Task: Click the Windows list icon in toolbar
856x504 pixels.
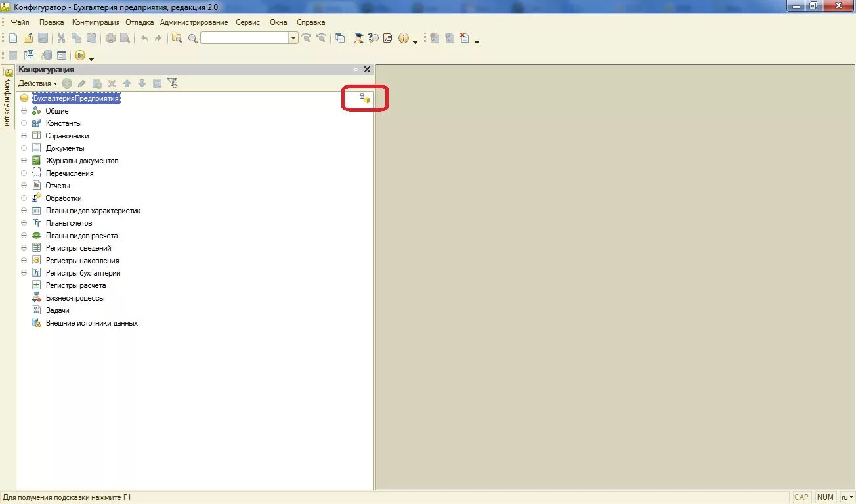Action: click(340, 38)
